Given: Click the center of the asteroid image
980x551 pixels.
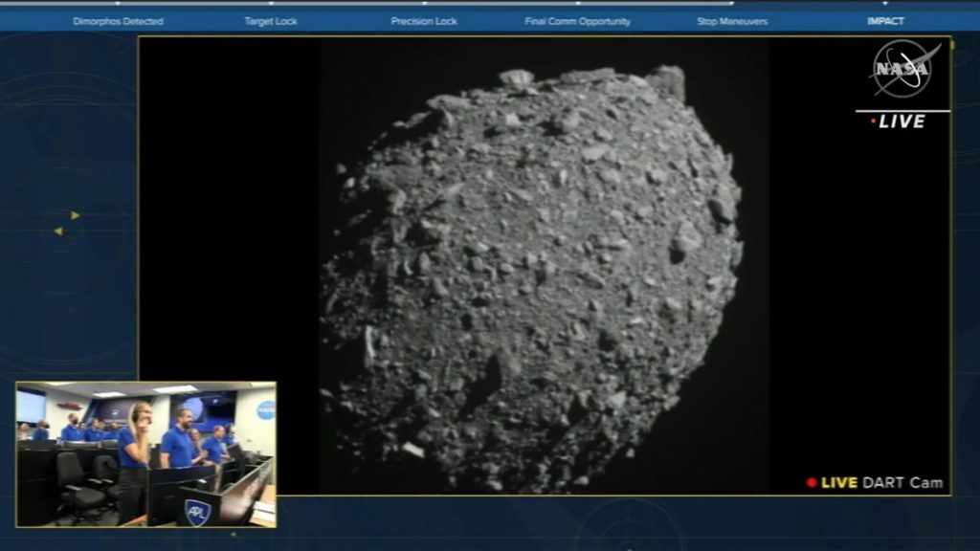Looking at the screenshot, I should (x=532, y=277).
